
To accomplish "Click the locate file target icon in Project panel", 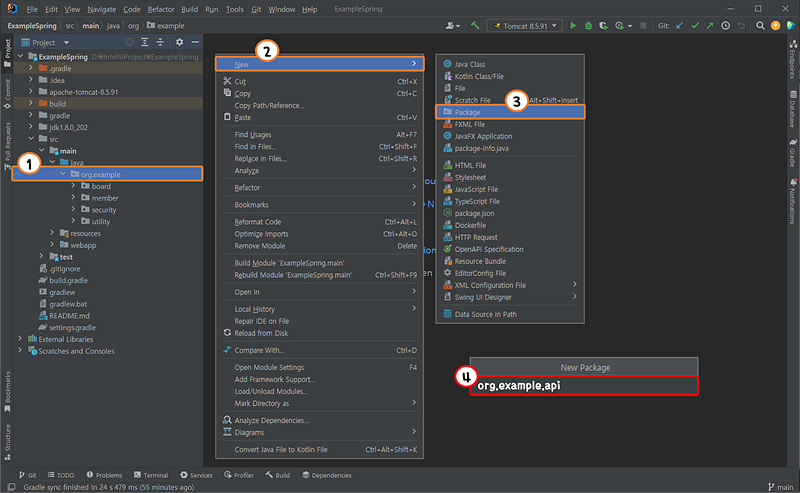I will pos(130,42).
